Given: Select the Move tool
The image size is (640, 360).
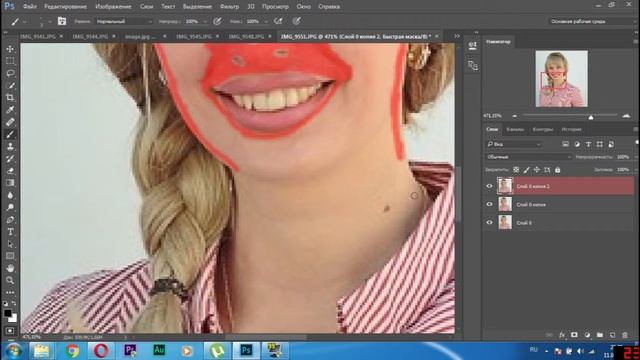Looking at the screenshot, I should click(10, 49).
